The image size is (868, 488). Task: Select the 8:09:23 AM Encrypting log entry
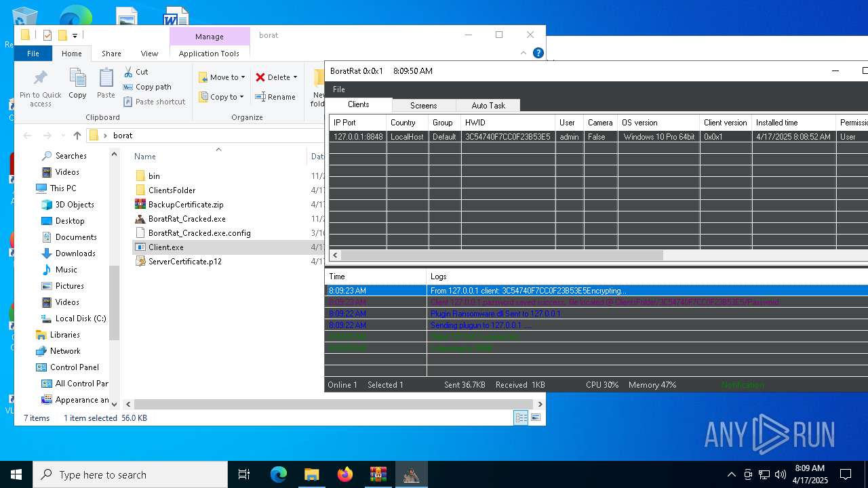597,291
